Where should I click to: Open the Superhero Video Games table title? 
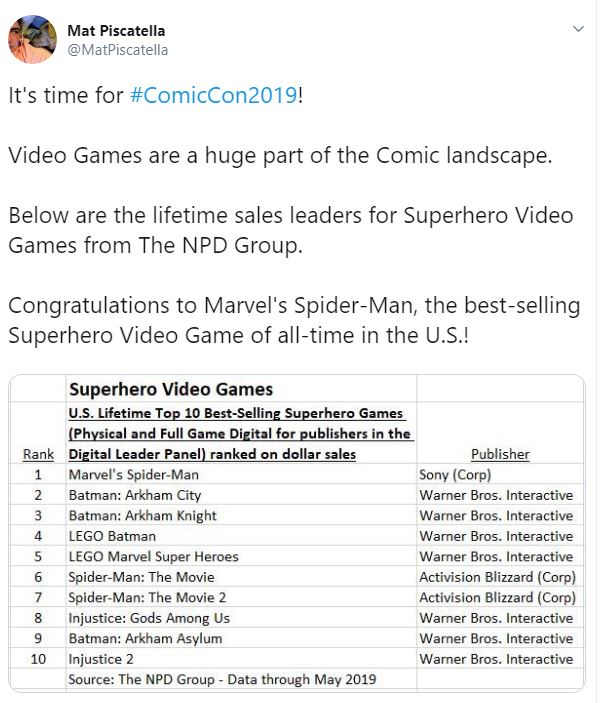tap(170, 389)
